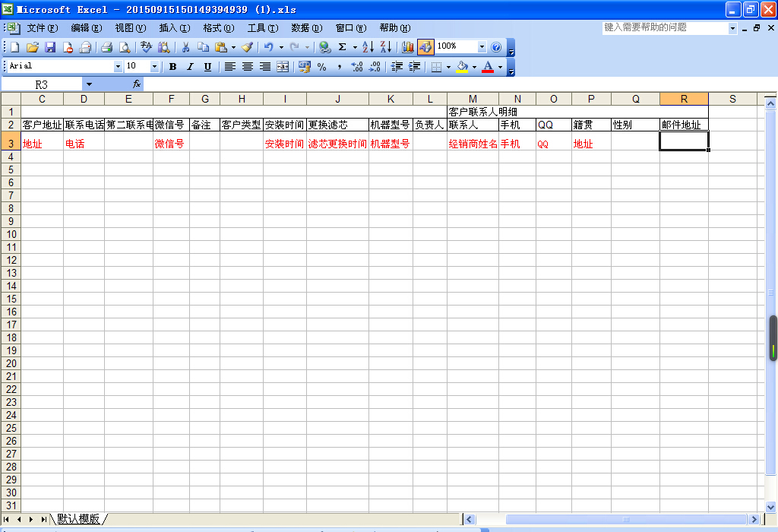The width and height of the screenshot is (778, 532).
Task: Click the help question search box
Action: click(665, 27)
